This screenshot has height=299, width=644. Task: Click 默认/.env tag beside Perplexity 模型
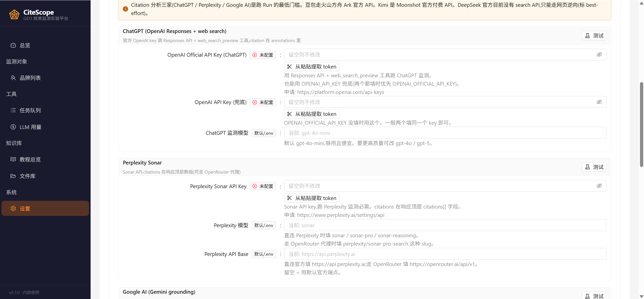(x=263, y=225)
